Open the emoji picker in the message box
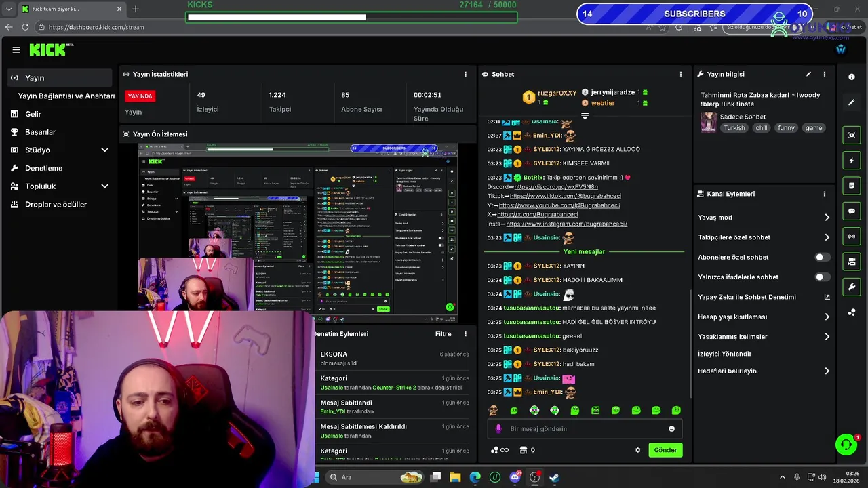Image resolution: width=868 pixels, height=488 pixels. click(672, 429)
